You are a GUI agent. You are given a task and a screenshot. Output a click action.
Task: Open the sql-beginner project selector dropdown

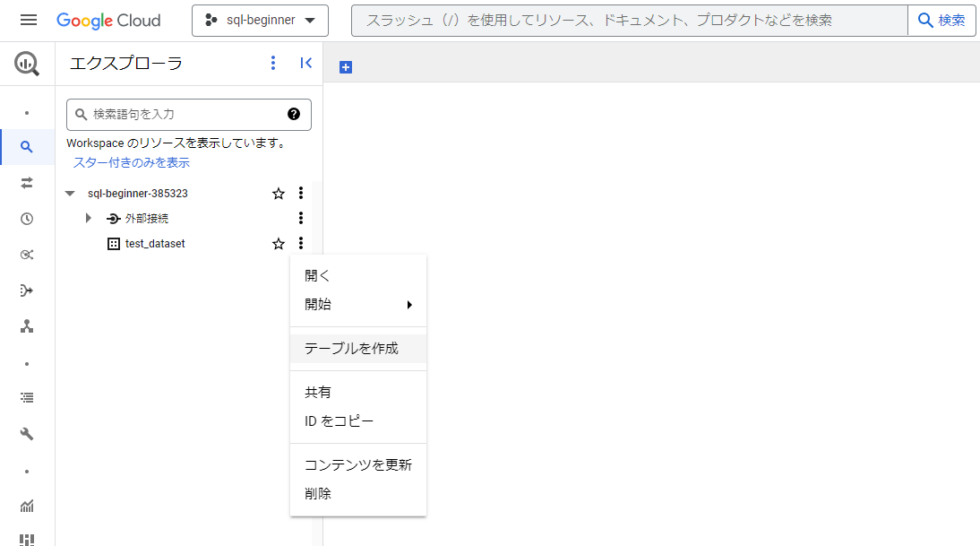coord(260,20)
